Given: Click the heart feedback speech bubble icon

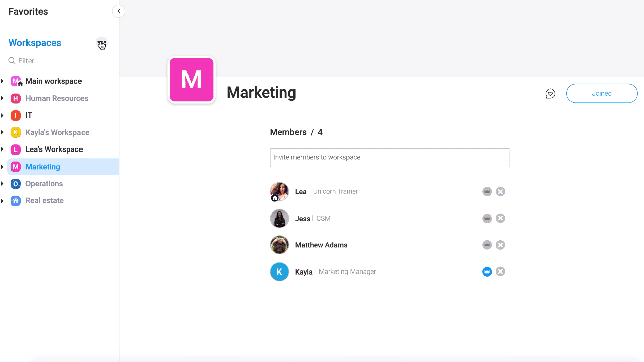Looking at the screenshot, I should pyautogui.click(x=550, y=94).
